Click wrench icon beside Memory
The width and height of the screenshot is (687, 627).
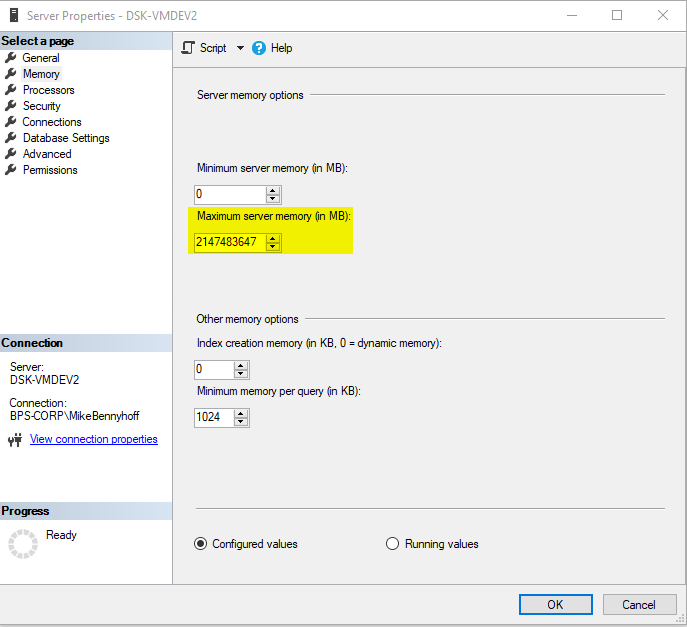pos(11,74)
